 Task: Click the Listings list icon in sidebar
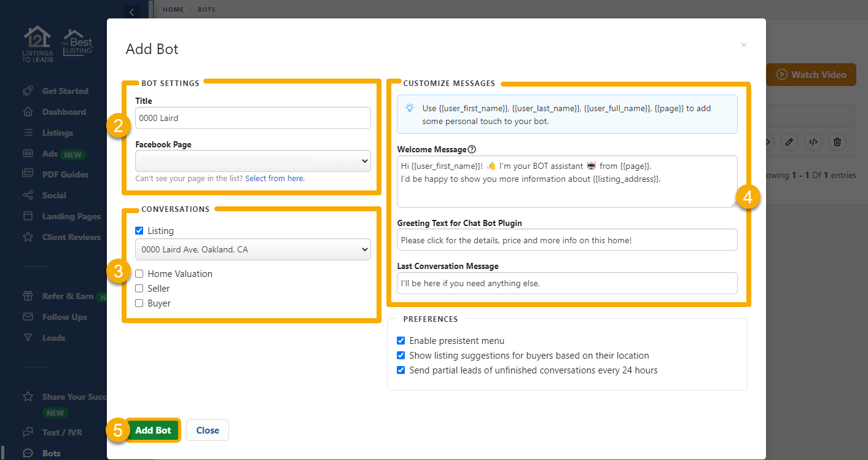[x=28, y=133]
